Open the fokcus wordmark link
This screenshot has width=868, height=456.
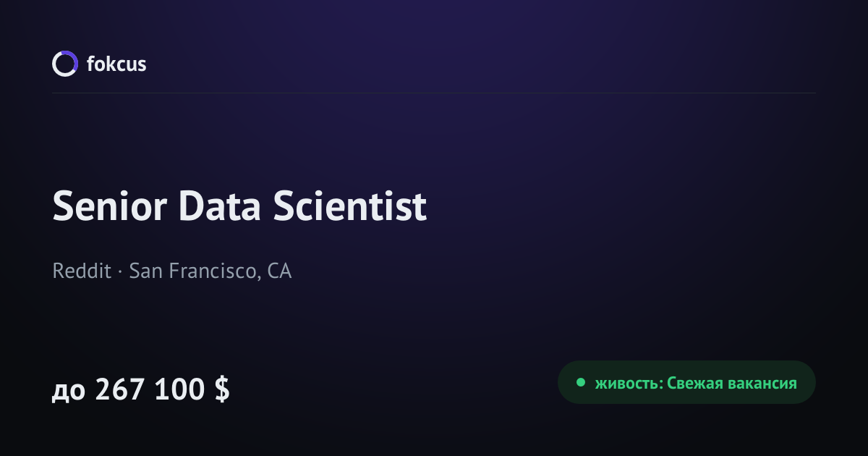[116, 64]
